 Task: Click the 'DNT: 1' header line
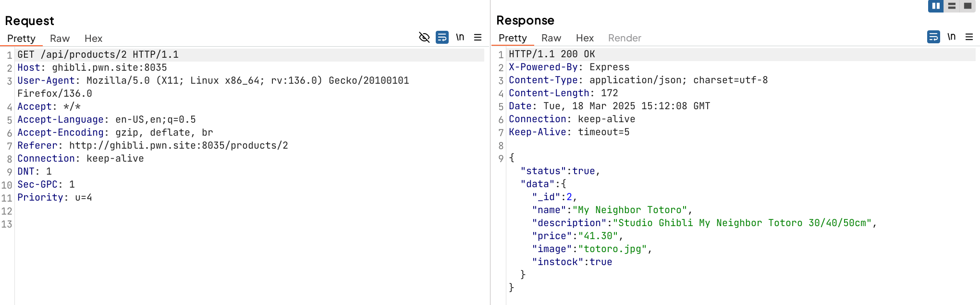[x=35, y=172]
